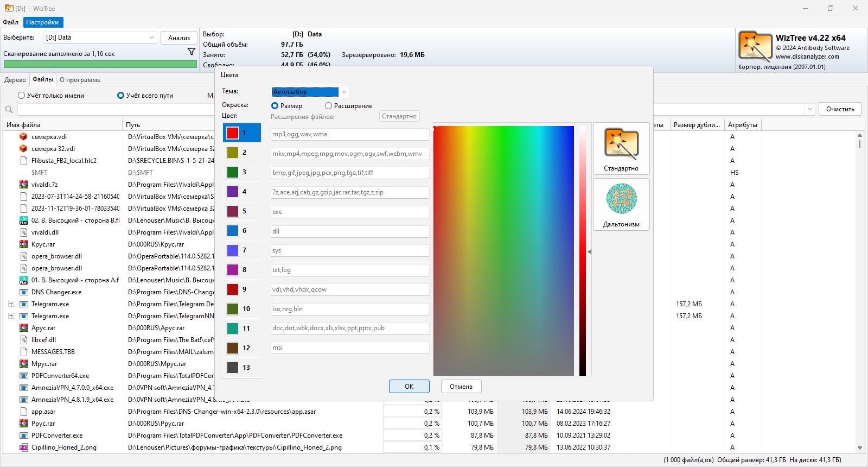Expand the first Telegram.exe tree entry
This screenshot has width=868, height=467.
click(11, 304)
